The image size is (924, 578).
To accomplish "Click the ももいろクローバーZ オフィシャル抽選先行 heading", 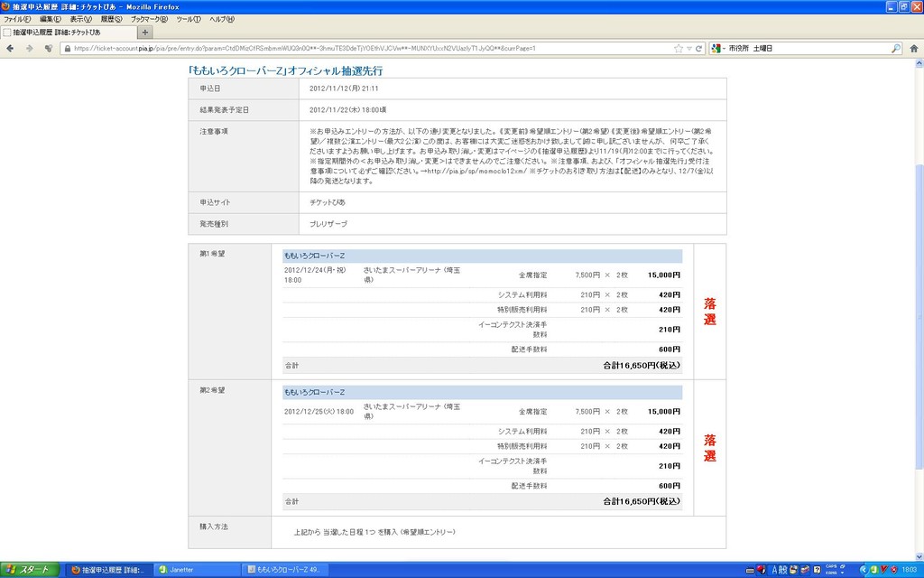I will [285, 70].
